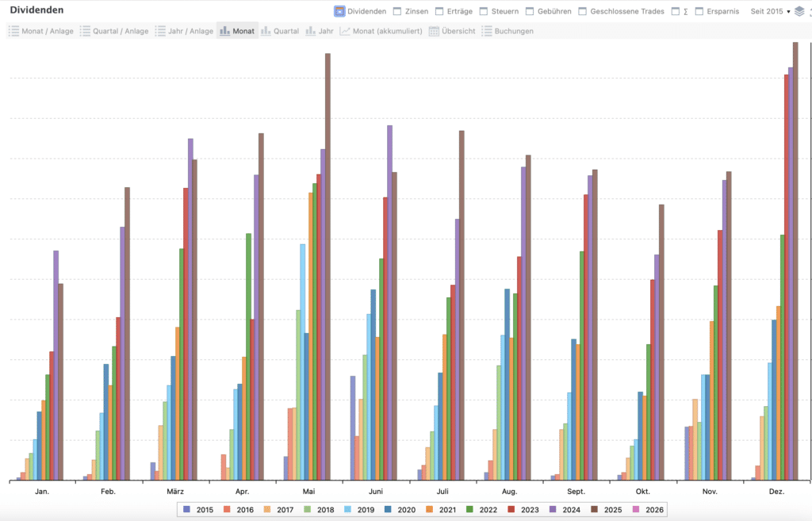Click the line chart icon for Monat (akkumuliert)
This screenshot has height=521, width=812.
point(345,31)
